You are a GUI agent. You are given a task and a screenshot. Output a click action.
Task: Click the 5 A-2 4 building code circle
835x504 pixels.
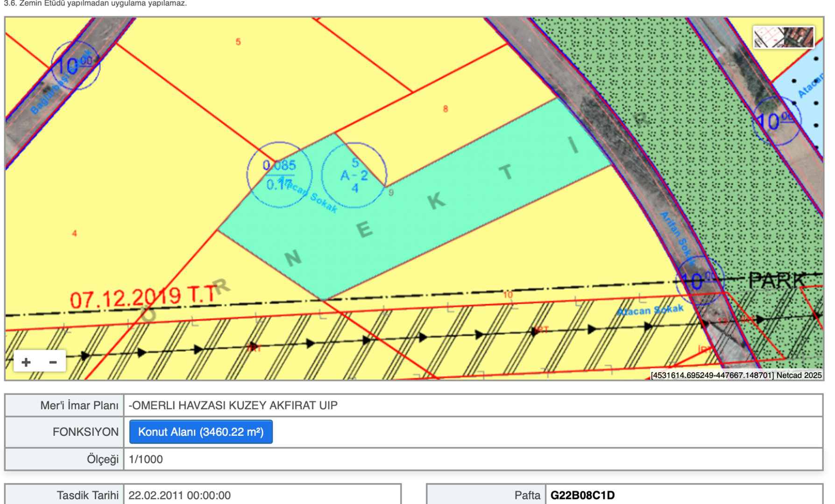(354, 175)
